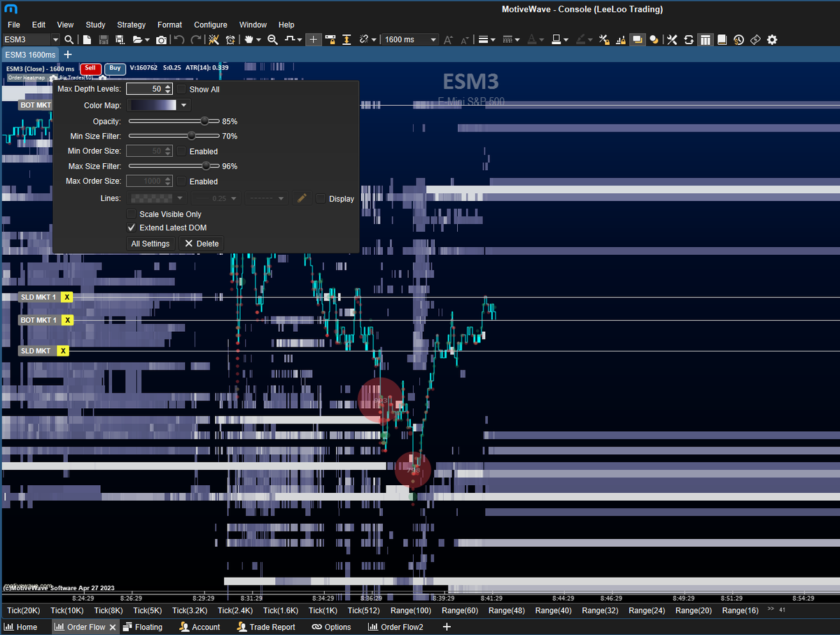Screen dimensions: 840x635
Task: Enable the Max Order Size checkbox
Action: point(182,181)
